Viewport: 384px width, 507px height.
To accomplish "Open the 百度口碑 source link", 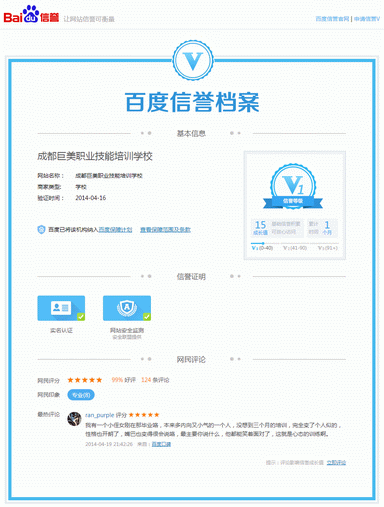I will pyautogui.click(x=161, y=444).
